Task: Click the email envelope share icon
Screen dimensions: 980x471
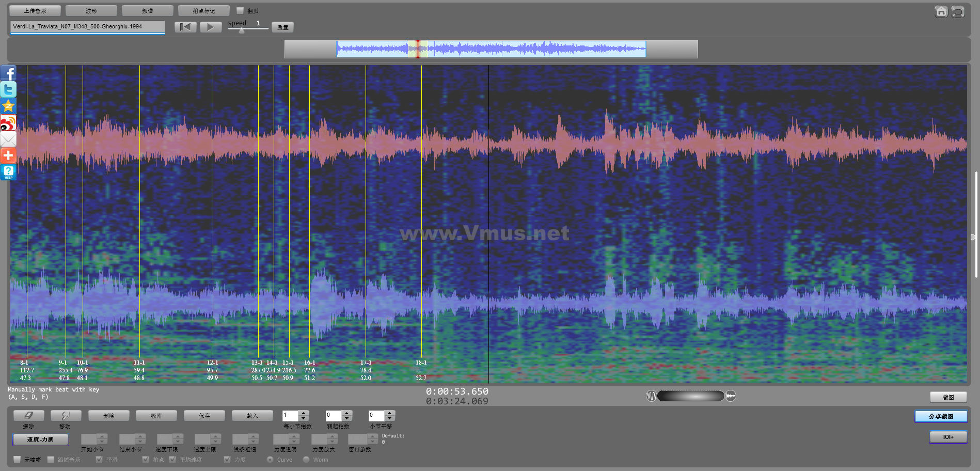Action: click(x=8, y=139)
